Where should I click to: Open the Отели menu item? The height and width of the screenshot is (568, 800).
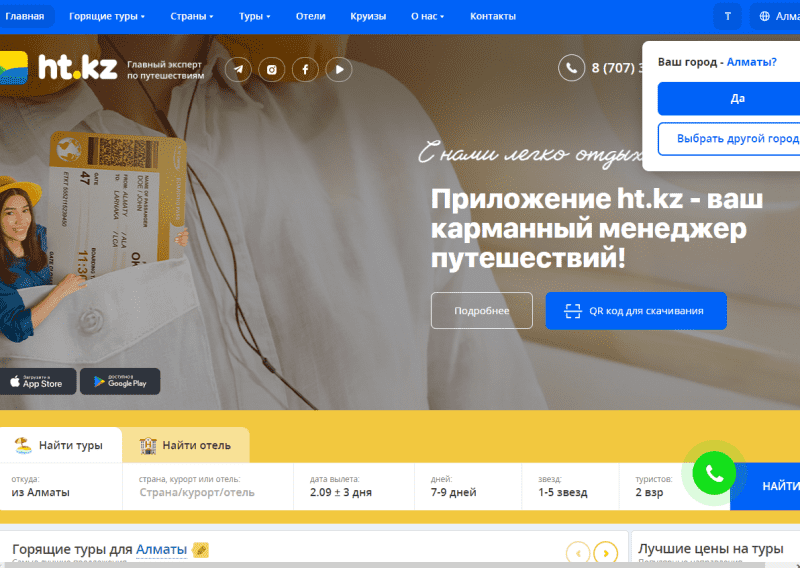click(310, 16)
